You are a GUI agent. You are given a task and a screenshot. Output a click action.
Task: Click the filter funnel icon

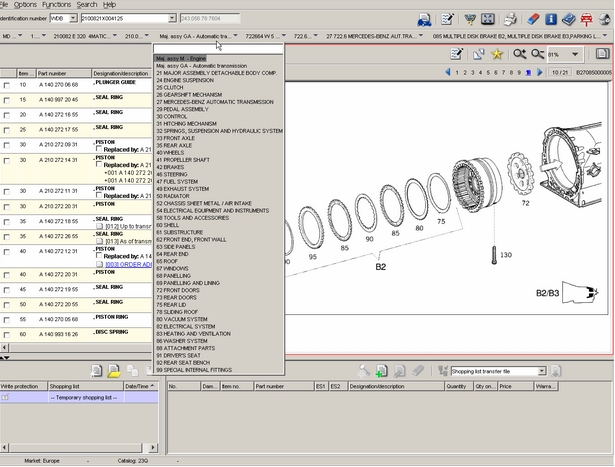(x=469, y=19)
